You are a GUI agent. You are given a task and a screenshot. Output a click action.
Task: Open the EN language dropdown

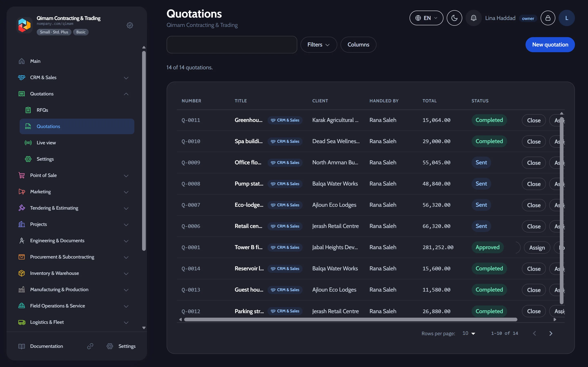pyautogui.click(x=426, y=18)
